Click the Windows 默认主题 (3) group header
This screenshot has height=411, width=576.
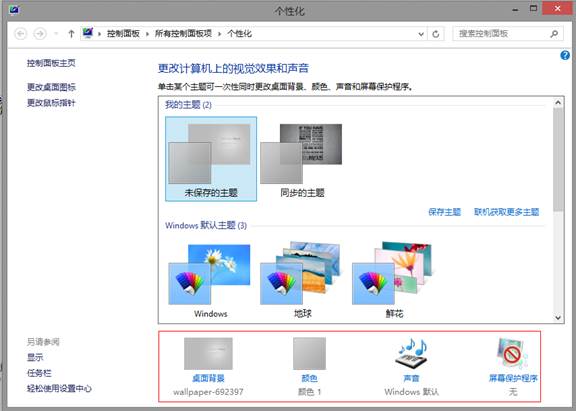[206, 226]
